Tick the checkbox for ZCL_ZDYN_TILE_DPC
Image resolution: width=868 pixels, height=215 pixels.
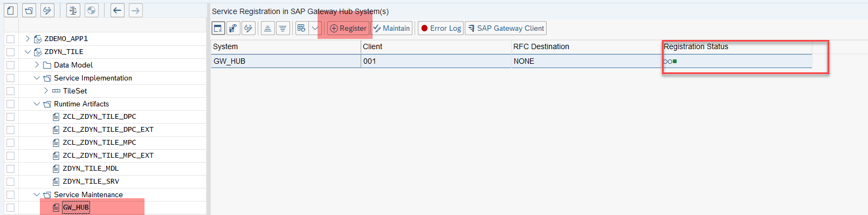point(10,117)
